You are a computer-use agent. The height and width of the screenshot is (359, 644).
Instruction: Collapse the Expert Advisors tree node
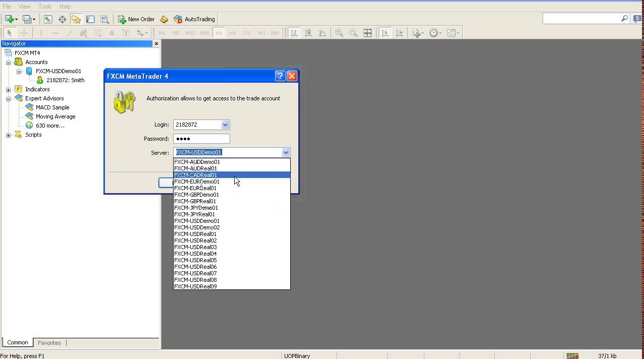(8, 98)
